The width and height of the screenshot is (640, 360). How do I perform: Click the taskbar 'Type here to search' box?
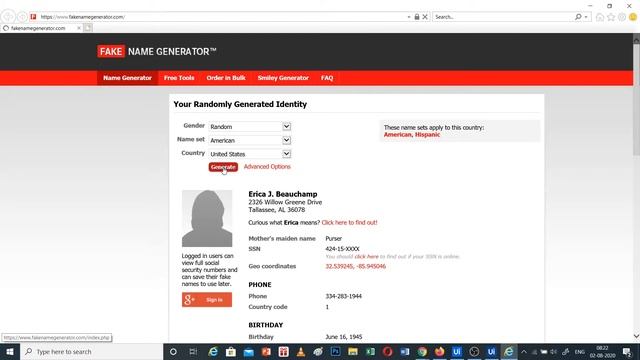point(91,351)
